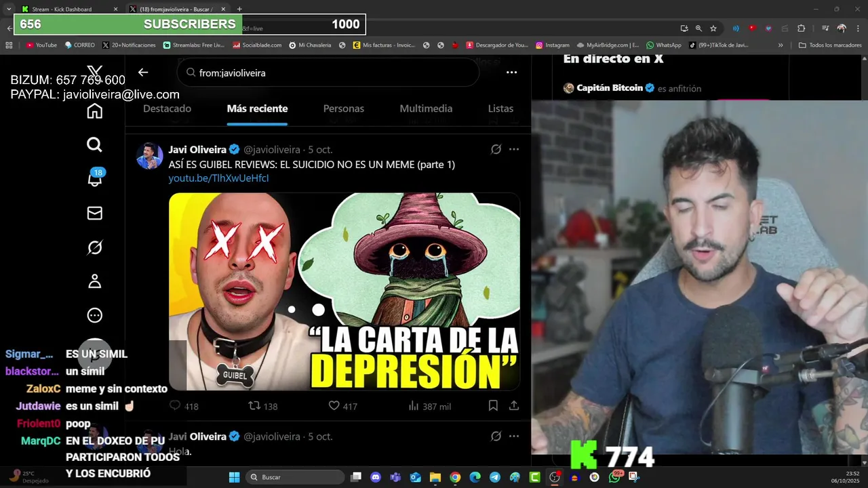
Task: Click install app icon in address bar
Action: pos(684,28)
